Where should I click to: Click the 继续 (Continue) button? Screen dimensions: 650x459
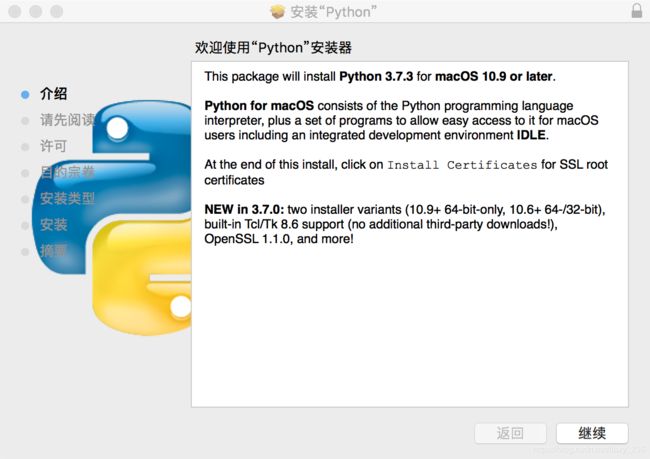[592, 433]
